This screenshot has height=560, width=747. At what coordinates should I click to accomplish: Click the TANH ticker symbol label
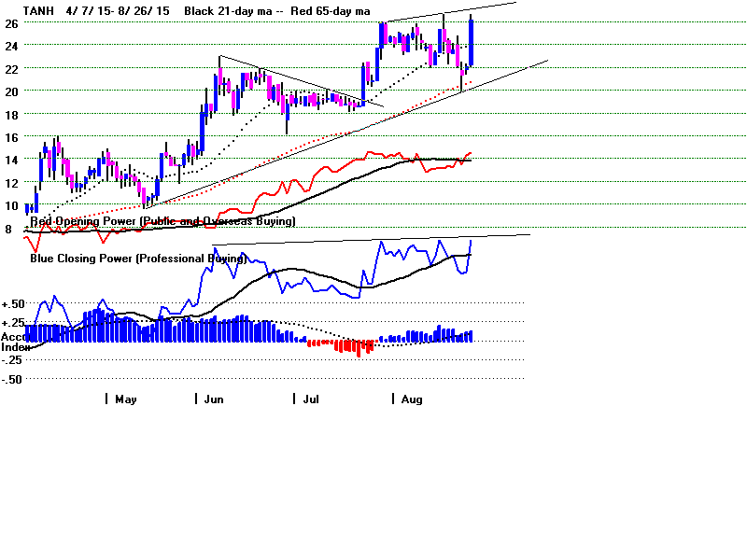[39, 10]
